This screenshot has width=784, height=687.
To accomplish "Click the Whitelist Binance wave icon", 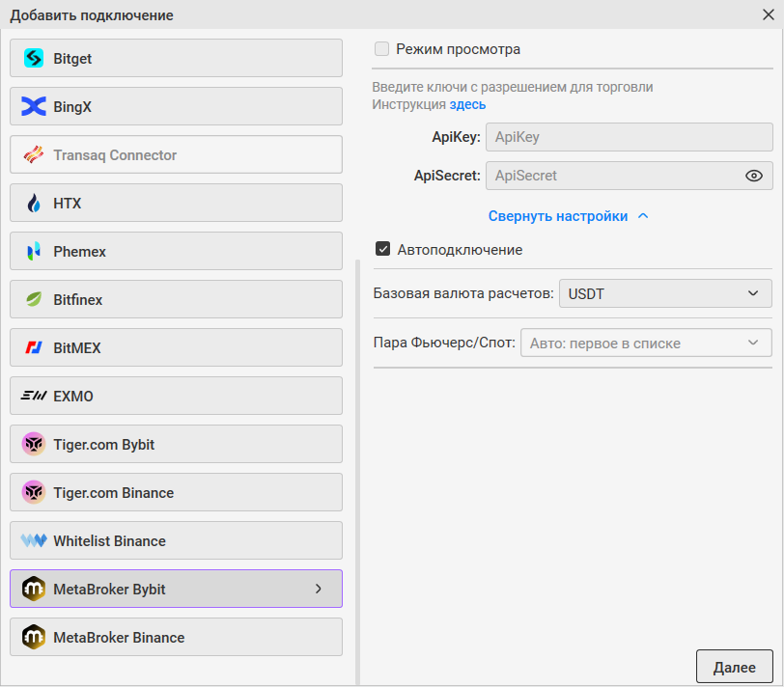I will click(x=34, y=540).
